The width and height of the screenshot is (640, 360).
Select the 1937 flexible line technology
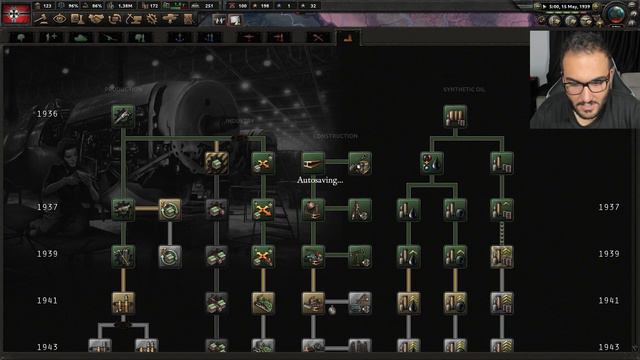[170, 209]
